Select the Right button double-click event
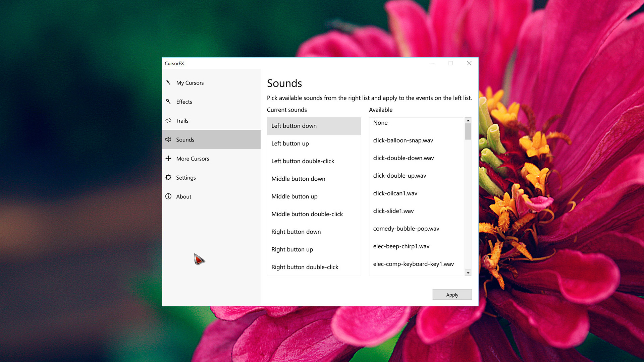The image size is (644, 362). pos(305,267)
